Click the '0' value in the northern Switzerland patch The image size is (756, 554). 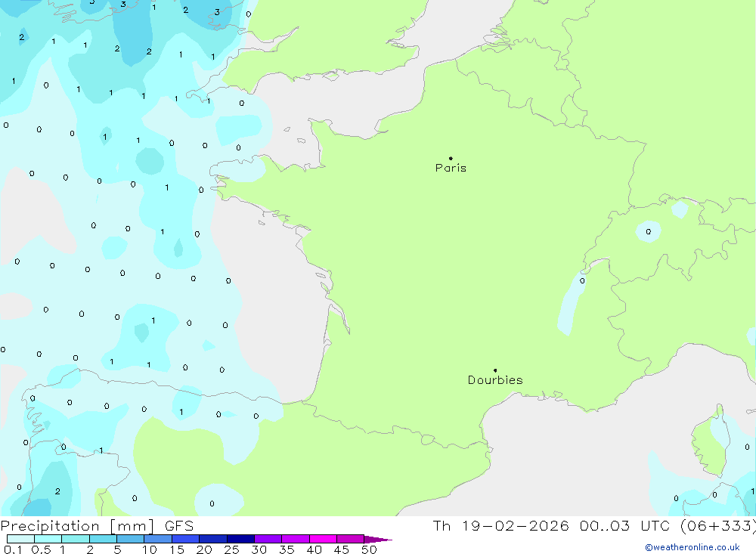(649, 232)
